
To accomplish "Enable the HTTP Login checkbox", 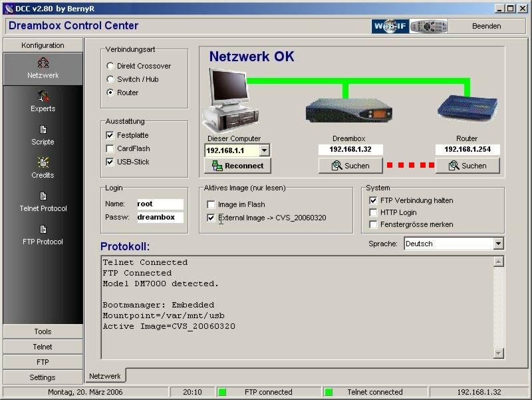I will (374, 212).
